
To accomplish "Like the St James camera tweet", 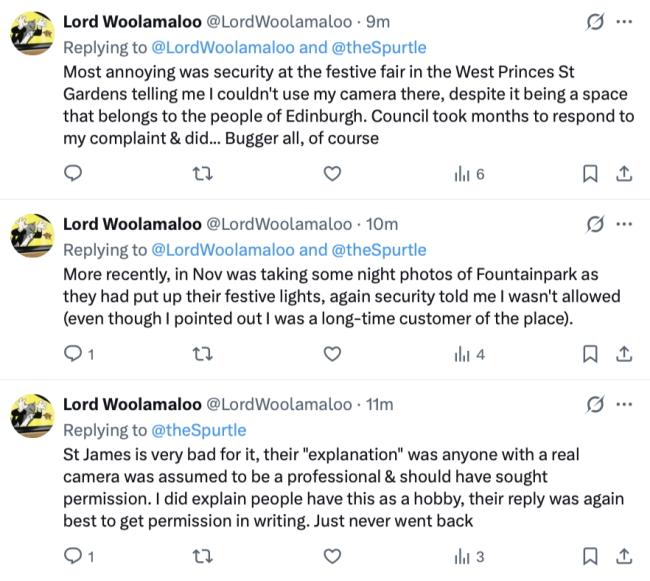I will [332, 556].
